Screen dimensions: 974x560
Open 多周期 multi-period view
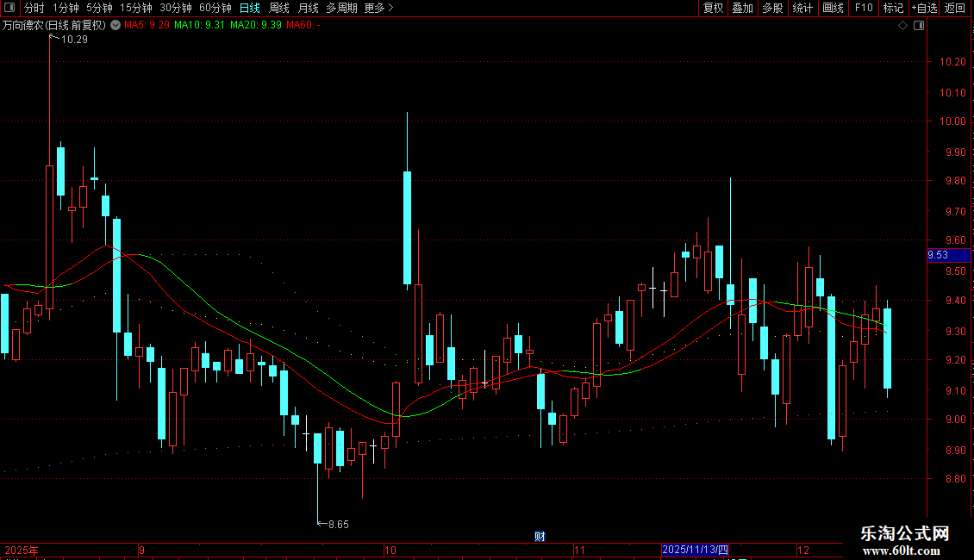[x=341, y=8]
